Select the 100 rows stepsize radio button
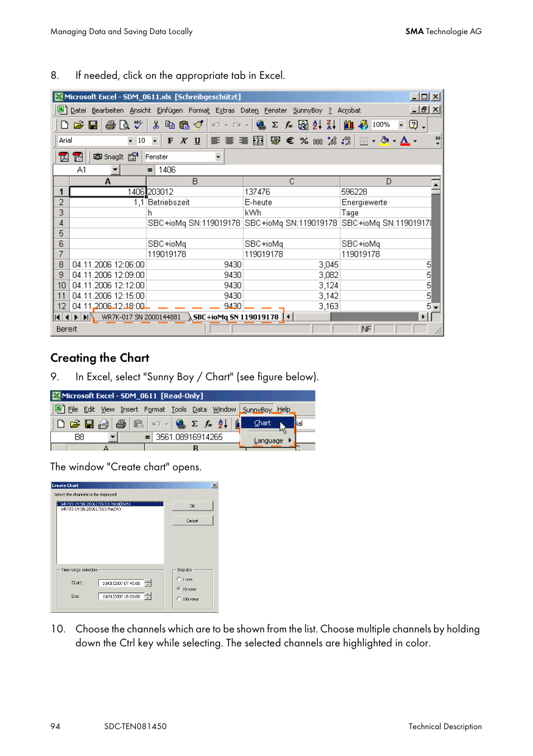 (x=179, y=599)
